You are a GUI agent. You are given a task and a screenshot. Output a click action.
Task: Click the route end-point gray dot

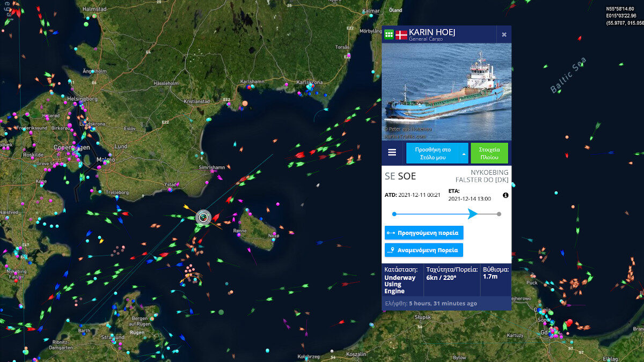click(499, 214)
